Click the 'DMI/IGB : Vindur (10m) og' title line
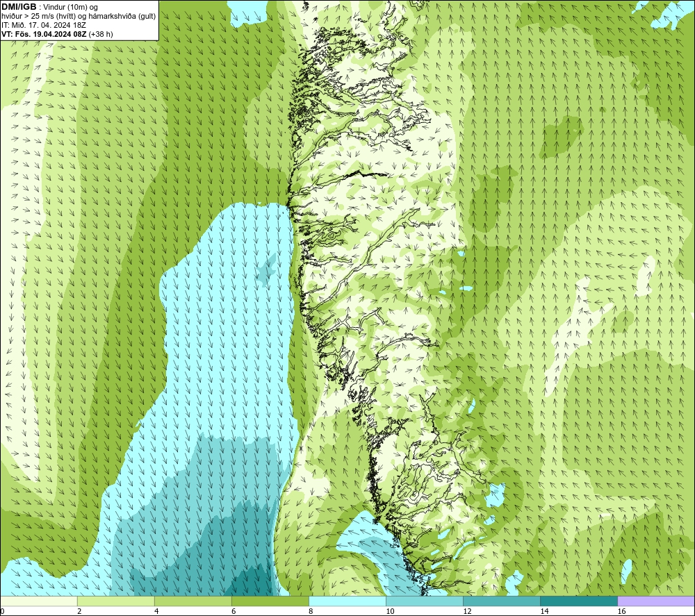Image resolution: width=695 pixels, height=616 pixels. [49, 7]
